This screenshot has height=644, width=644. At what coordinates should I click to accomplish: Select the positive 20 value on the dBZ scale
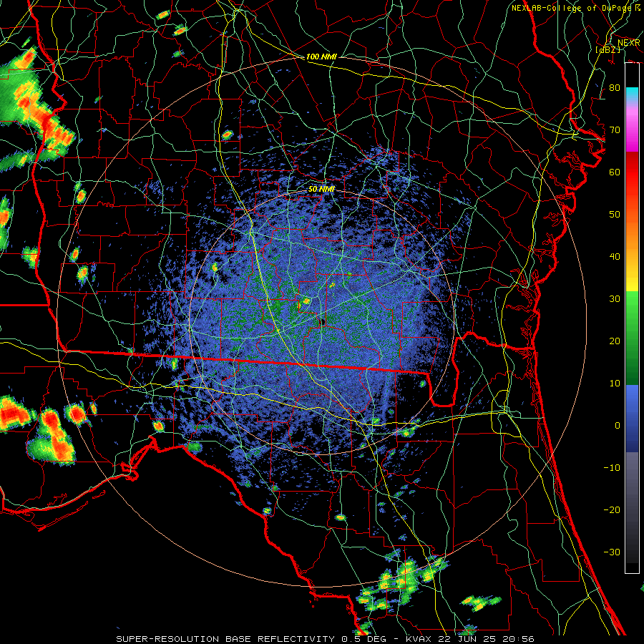click(x=615, y=341)
